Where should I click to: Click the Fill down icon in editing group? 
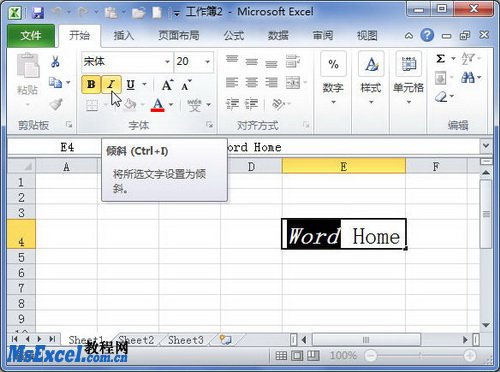tap(441, 78)
